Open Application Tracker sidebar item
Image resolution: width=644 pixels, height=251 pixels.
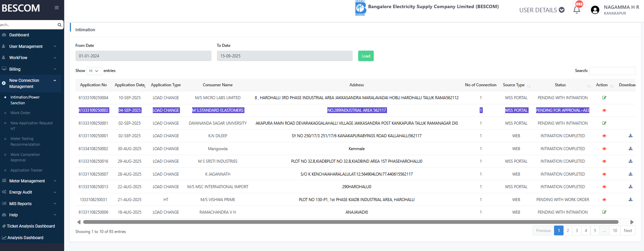[x=26, y=170]
